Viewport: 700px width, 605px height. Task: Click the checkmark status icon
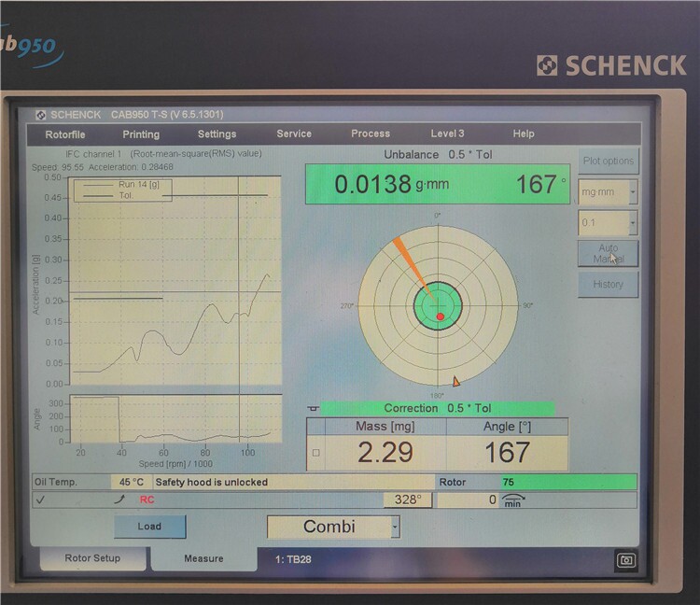tap(40, 500)
